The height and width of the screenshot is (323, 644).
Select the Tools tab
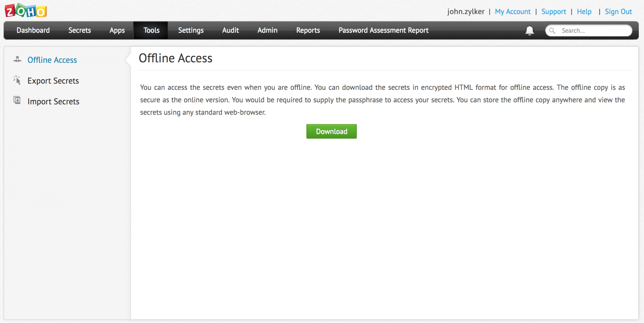pos(151,30)
